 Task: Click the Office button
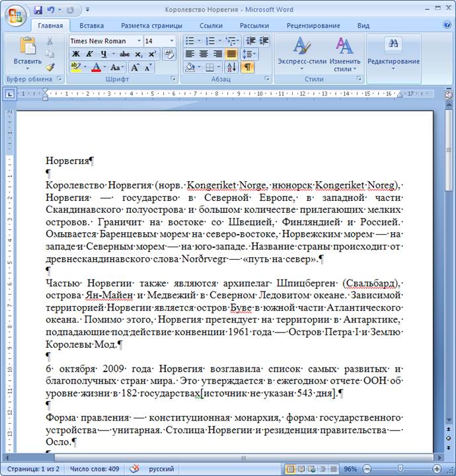(x=15, y=13)
